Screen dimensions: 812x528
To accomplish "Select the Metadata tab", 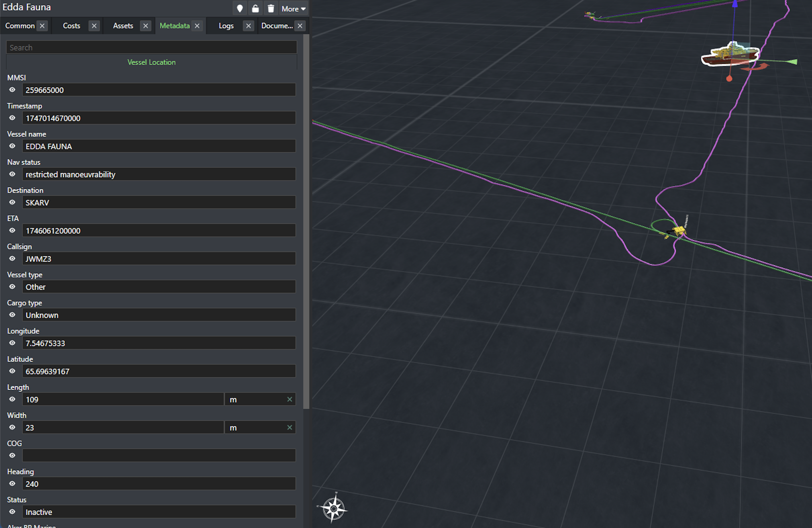I will pyautogui.click(x=175, y=26).
